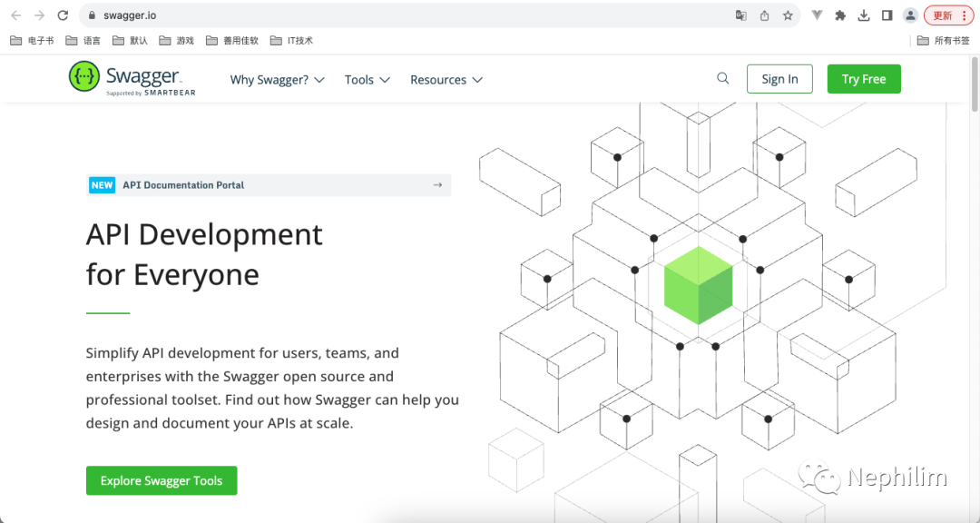Click Explore Swagger Tools button
The width and height of the screenshot is (980, 523).
(162, 480)
